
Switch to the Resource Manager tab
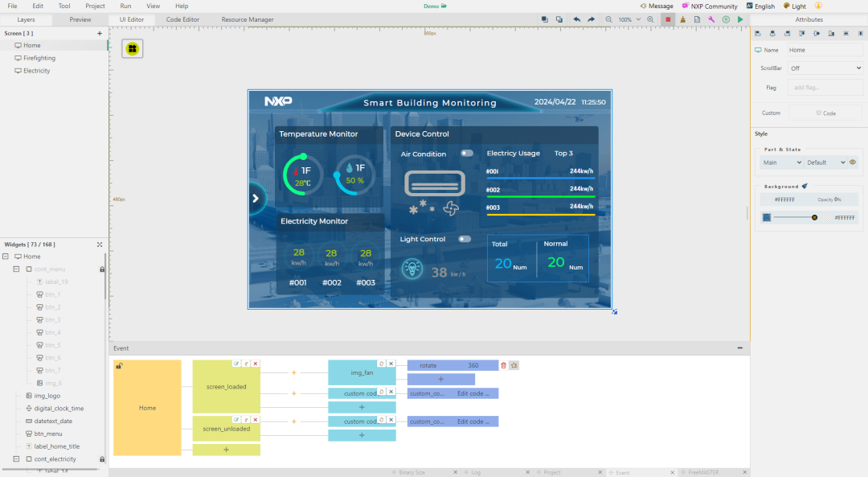click(248, 19)
